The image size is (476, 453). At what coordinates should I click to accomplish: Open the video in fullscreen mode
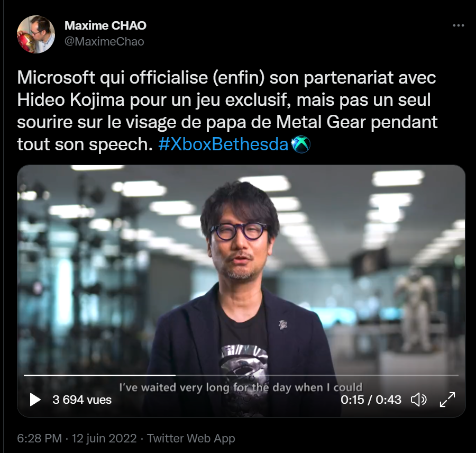447,400
